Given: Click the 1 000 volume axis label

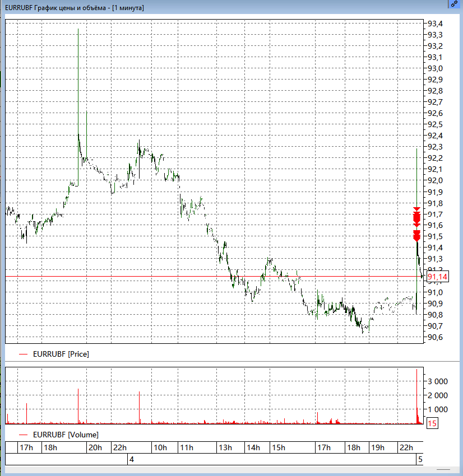Looking at the screenshot, I should coord(438,409).
